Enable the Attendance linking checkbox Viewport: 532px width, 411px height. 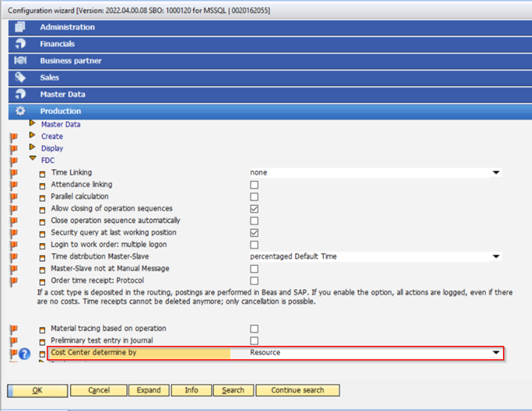[x=254, y=184]
